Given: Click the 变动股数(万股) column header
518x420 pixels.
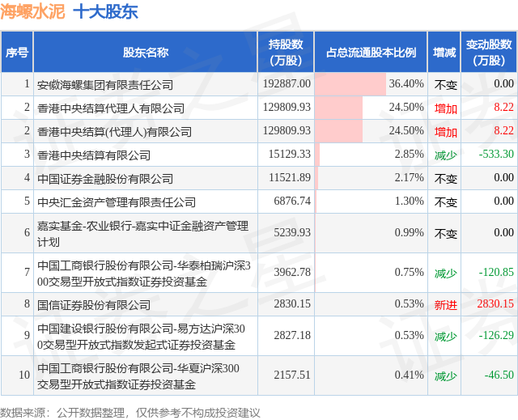Looking at the screenshot, I should 489,52.
